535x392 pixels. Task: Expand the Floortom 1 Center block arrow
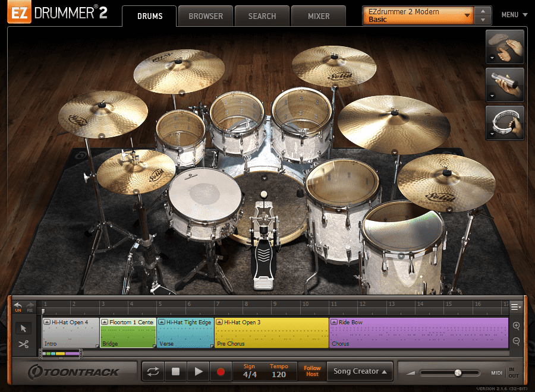(x=105, y=322)
